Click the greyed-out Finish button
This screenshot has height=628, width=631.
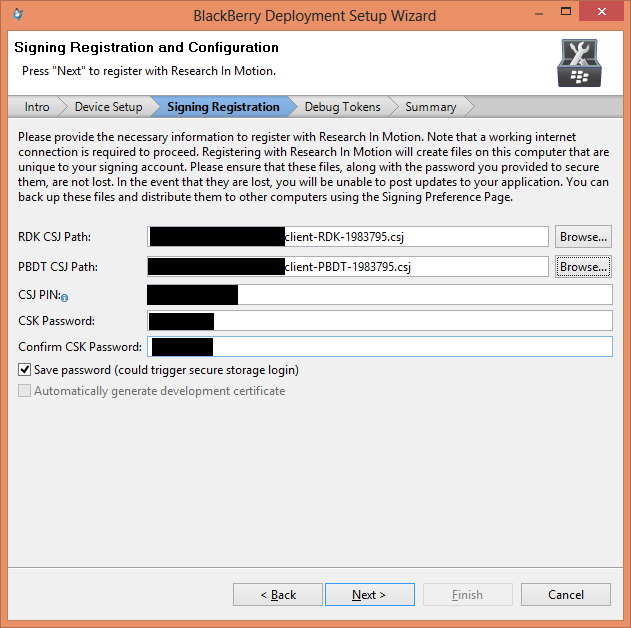tap(468, 595)
